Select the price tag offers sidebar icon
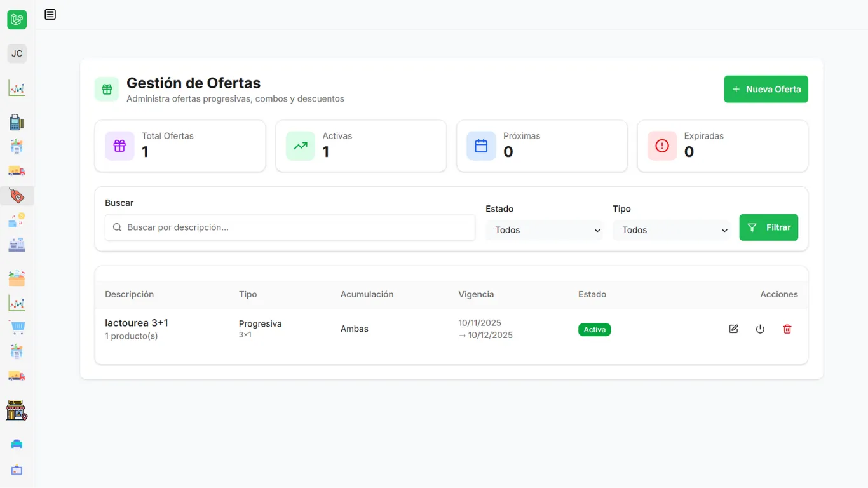 click(x=17, y=196)
